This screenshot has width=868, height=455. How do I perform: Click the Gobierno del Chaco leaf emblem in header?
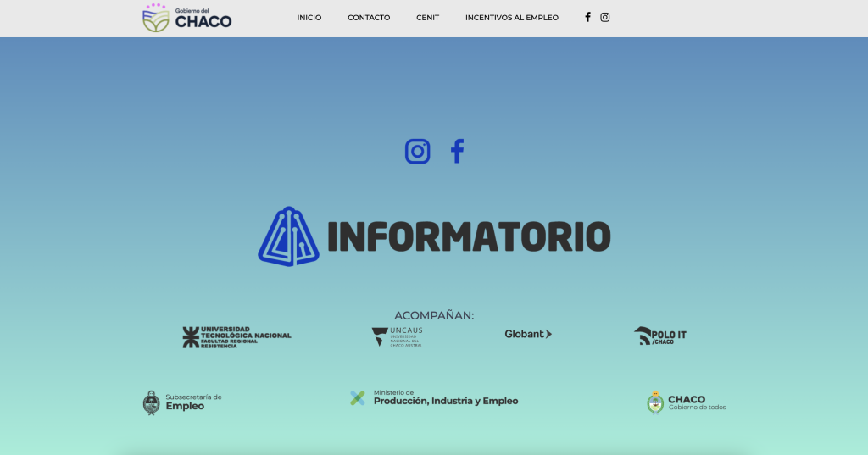[x=156, y=19]
